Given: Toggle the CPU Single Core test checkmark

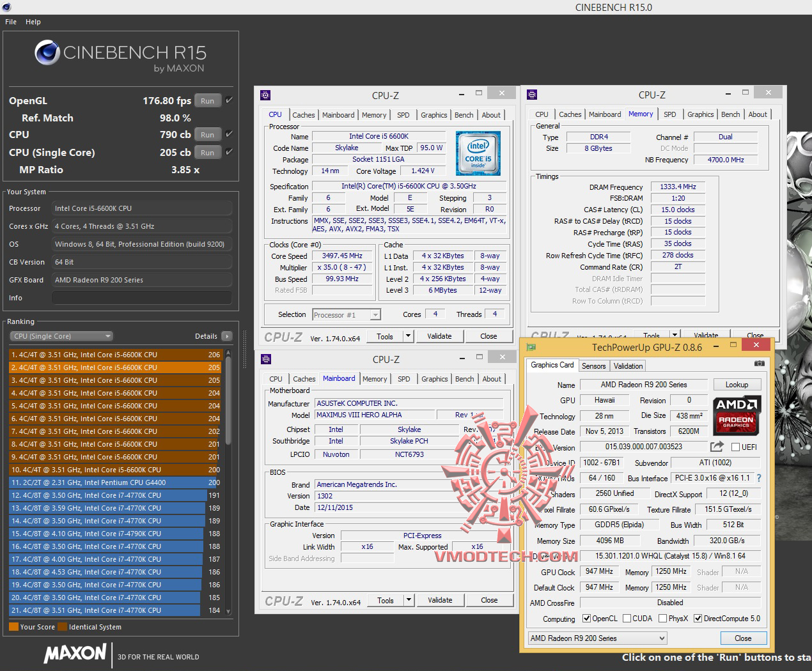Looking at the screenshot, I should pos(229,152).
